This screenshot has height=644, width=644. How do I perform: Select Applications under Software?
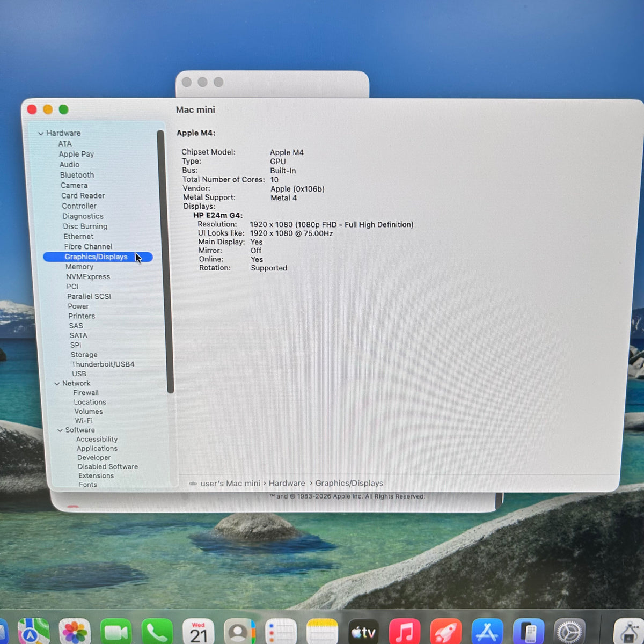(97, 449)
